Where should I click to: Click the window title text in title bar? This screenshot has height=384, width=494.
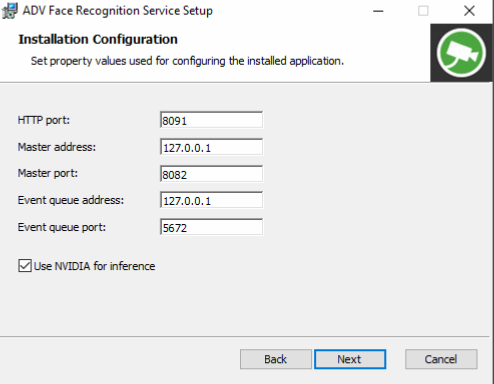(118, 11)
